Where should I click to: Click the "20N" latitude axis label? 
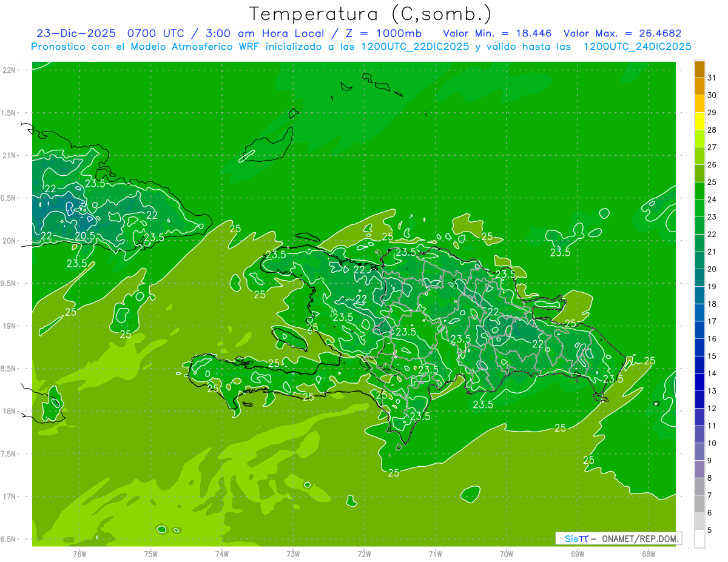(10, 241)
